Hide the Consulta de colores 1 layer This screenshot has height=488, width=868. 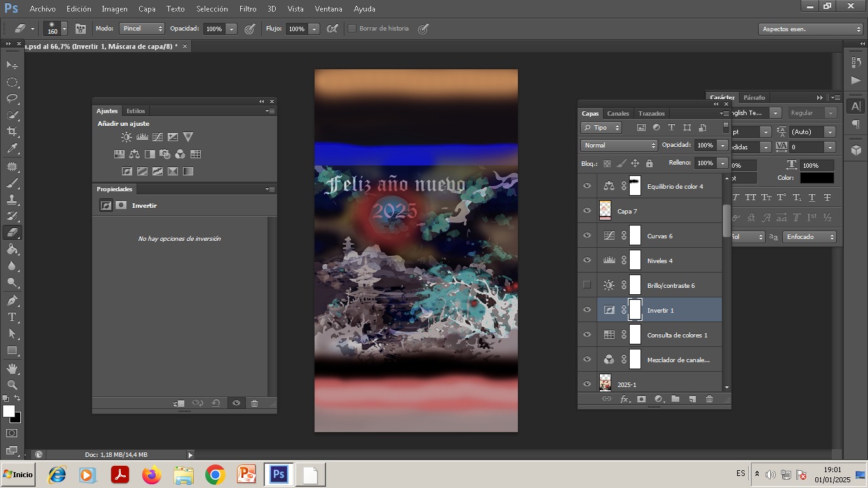pos(587,335)
